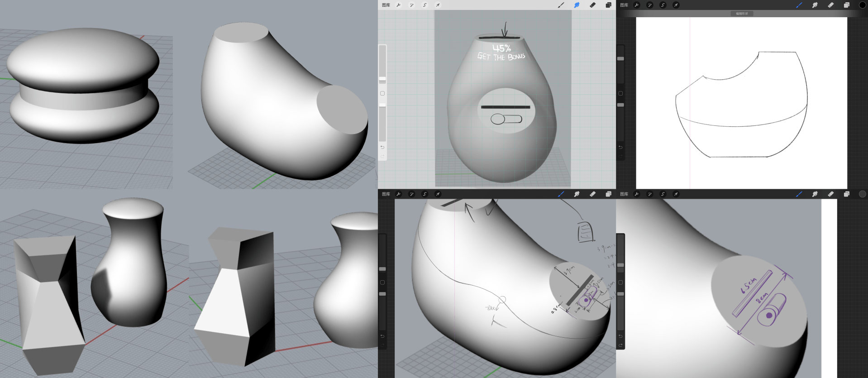Toggle the square modify button in top-right panel sidebar

pos(620,93)
